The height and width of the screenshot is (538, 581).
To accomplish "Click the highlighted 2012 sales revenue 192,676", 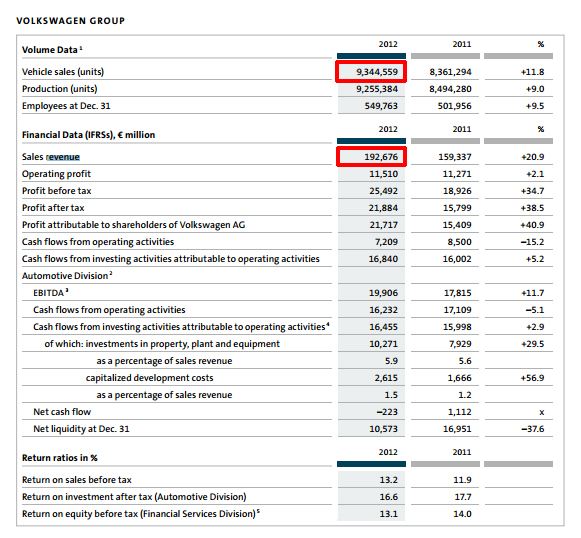I will (x=371, y=157).
